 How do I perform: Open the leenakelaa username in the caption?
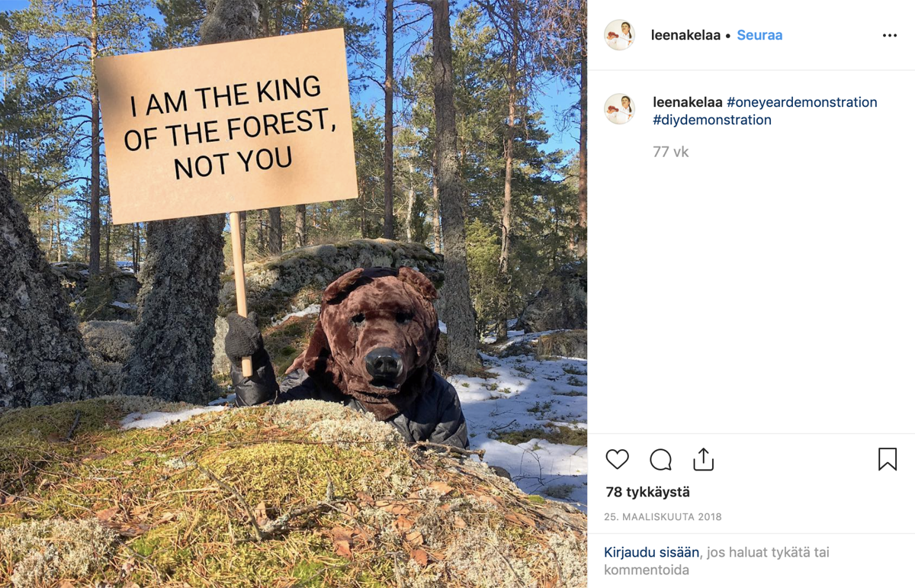[x=687, y=102]
